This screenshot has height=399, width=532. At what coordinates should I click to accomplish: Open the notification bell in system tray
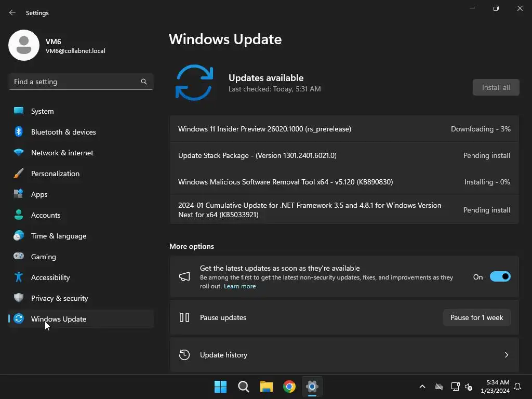[x=518, y=387]
